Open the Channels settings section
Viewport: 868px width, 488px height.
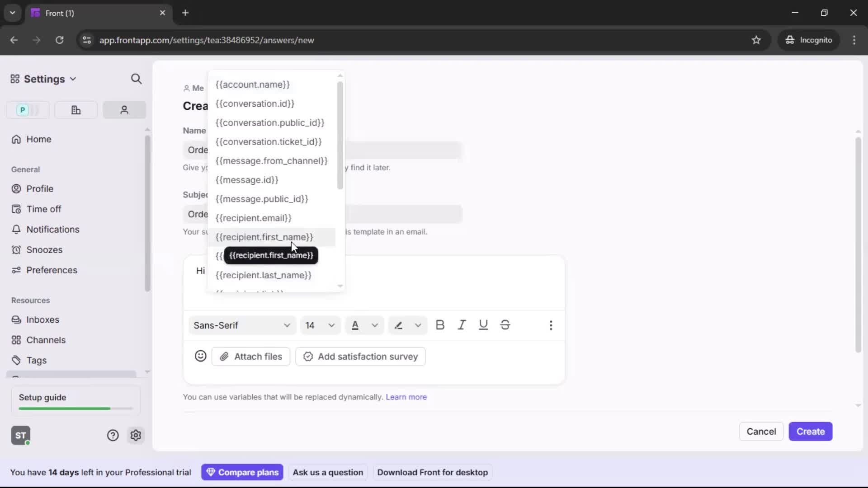45,340
